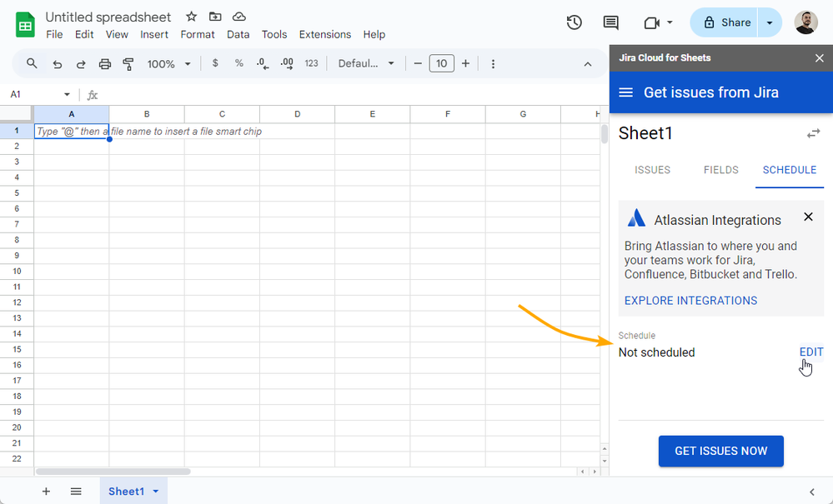833x504 pixels.
Task: Click the horizontal scrollbar thumb
Action: pyautogui.click(x=113, y=472)
